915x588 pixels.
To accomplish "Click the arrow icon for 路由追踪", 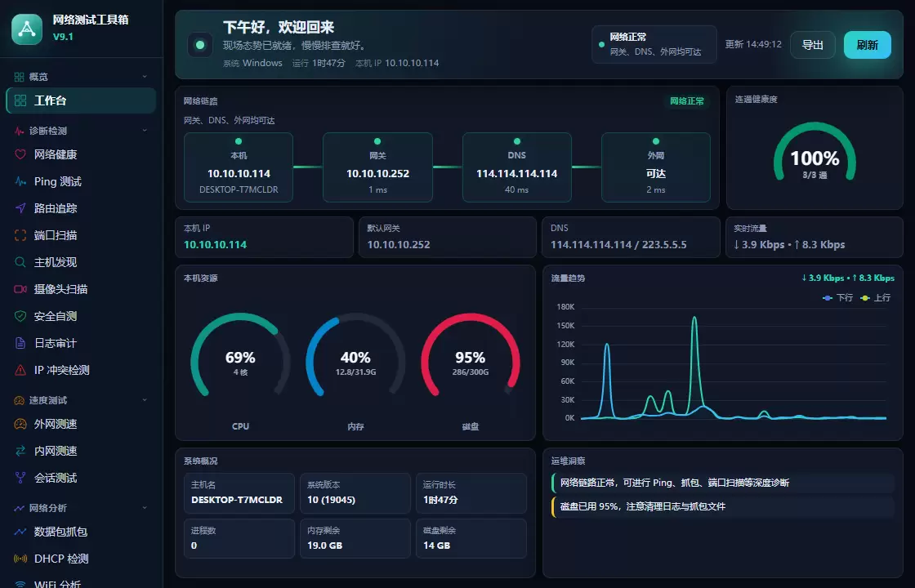I will point(20,208).
